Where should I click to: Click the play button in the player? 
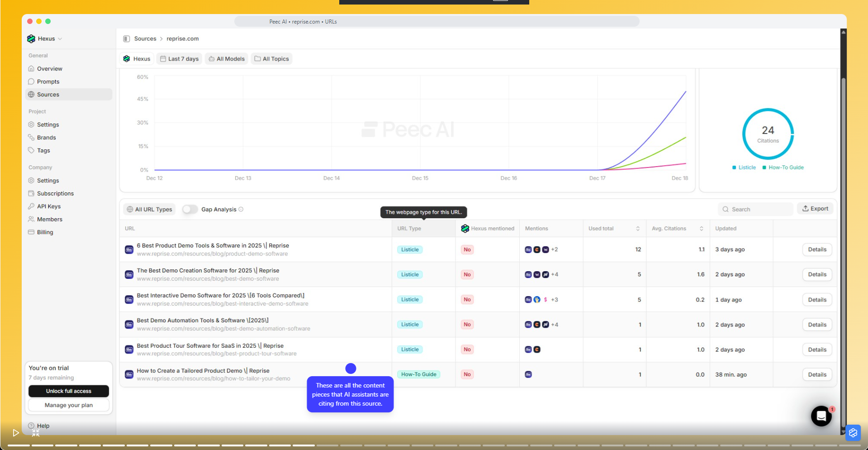click(16, 433)
